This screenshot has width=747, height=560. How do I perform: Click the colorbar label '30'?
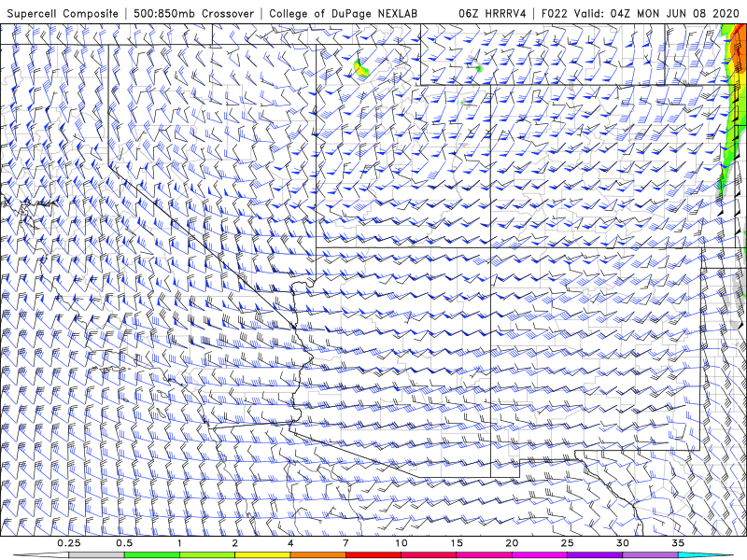(622, 543)
